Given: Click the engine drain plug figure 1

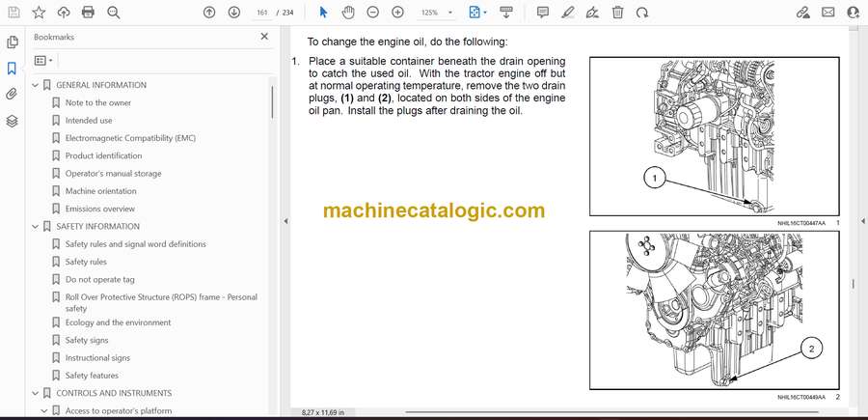Looking at the screenshot, I should click(x=714, y=136).
